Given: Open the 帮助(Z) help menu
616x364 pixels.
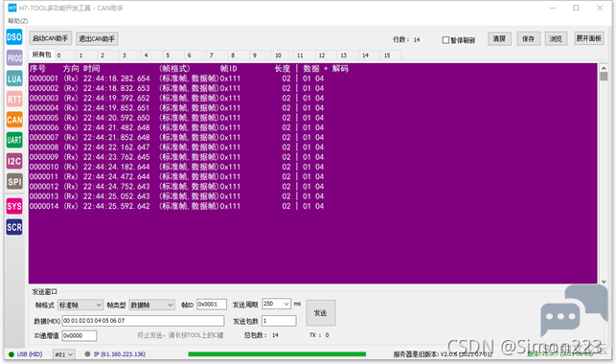Looking at the screenshot, I should tap(17, 21).
